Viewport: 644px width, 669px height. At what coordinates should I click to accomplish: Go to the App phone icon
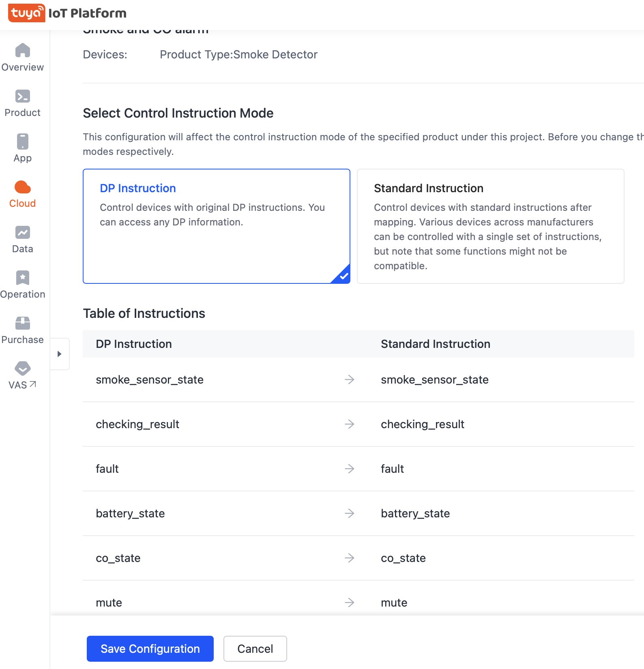click(x=23, y=142)
